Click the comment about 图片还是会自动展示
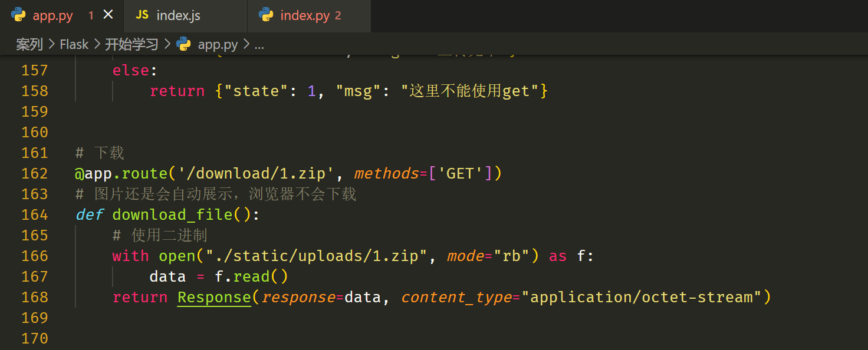Image resolution: width=868 pixels, height=350 pixels. (216, 194)
